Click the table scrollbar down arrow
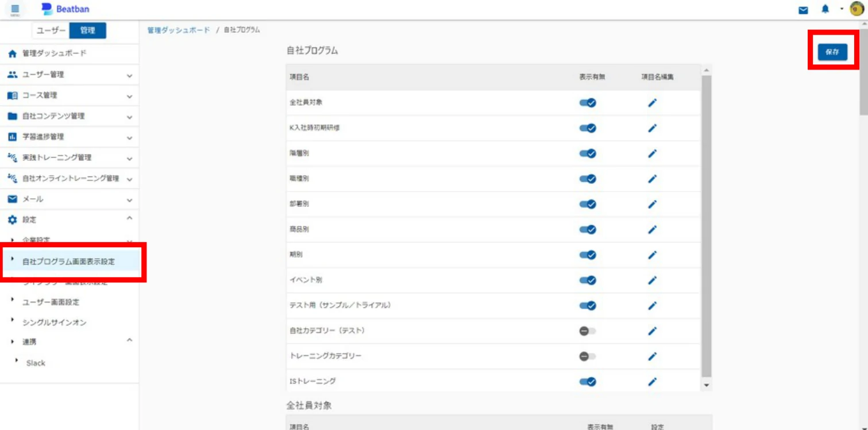 [707, 385]
